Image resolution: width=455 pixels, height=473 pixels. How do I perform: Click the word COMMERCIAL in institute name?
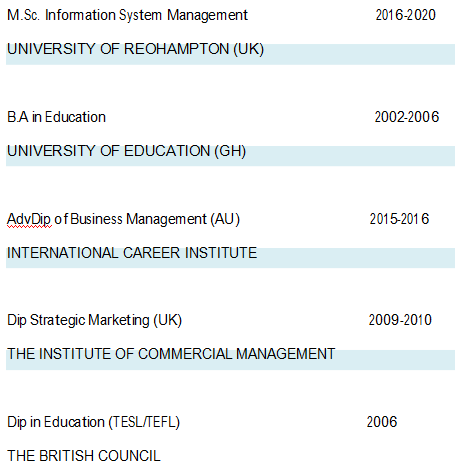(185, 354)
